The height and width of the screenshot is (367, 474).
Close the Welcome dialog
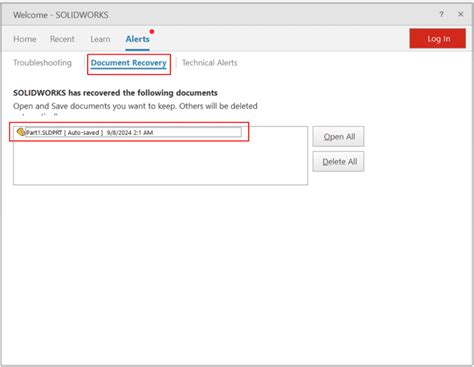click(461, 14)
